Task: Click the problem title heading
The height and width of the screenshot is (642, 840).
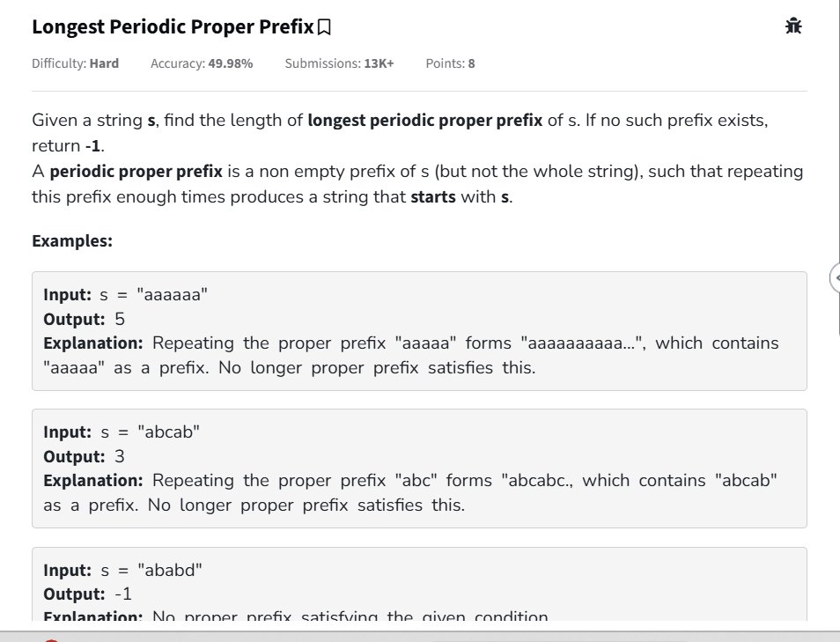Action: tap(172, 27)
